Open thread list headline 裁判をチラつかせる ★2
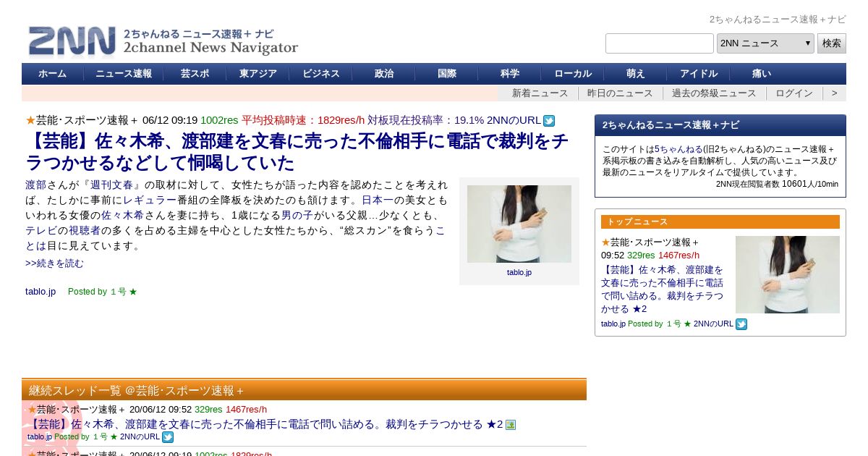 265,424
